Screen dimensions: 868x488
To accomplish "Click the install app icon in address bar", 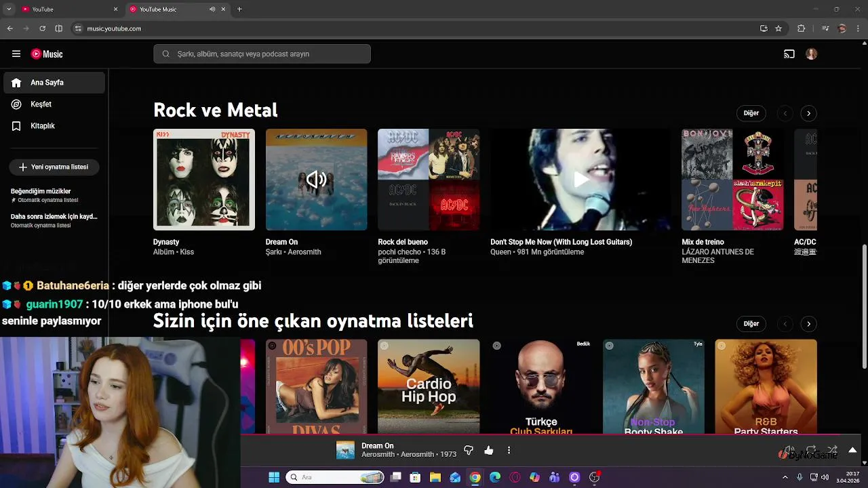I will pos(764,28).
